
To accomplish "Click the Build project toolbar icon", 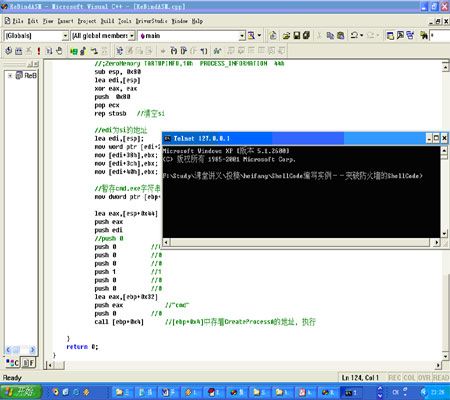I will [19, 51].
